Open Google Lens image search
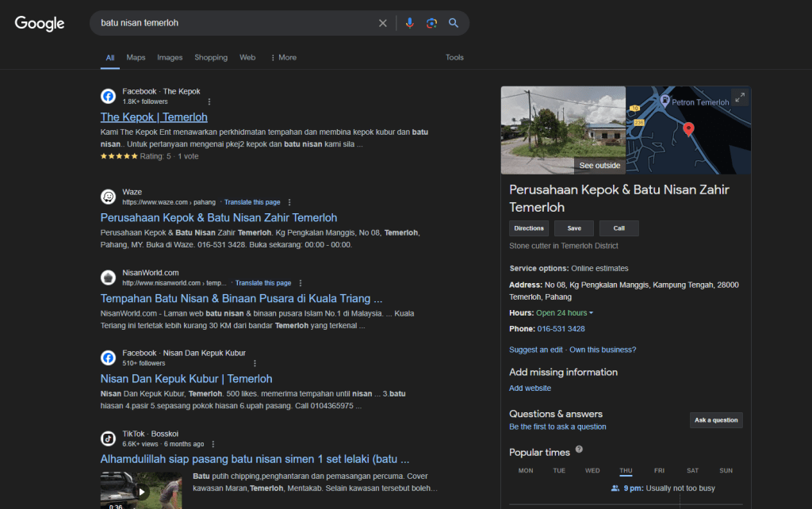The height and width of the screenshot is (509, 812). tap(431, 23)
